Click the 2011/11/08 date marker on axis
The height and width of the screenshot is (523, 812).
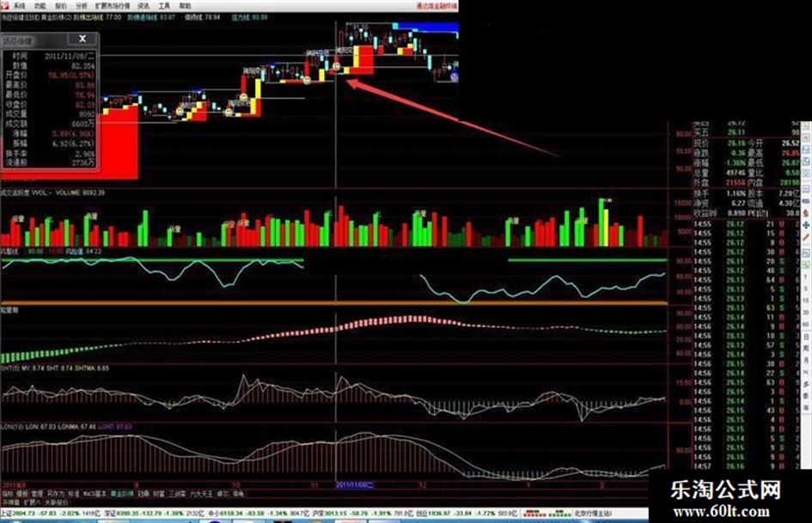pos(355,485)
